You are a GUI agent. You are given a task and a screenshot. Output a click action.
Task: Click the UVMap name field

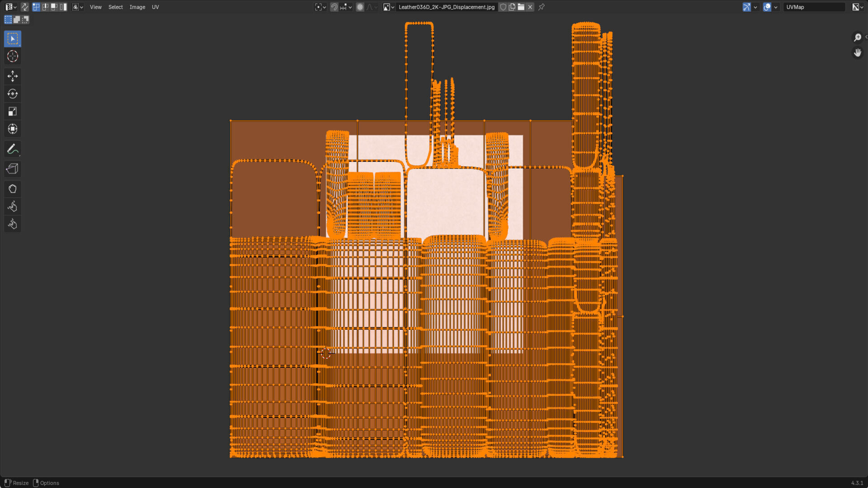click(x=813, y=7)
